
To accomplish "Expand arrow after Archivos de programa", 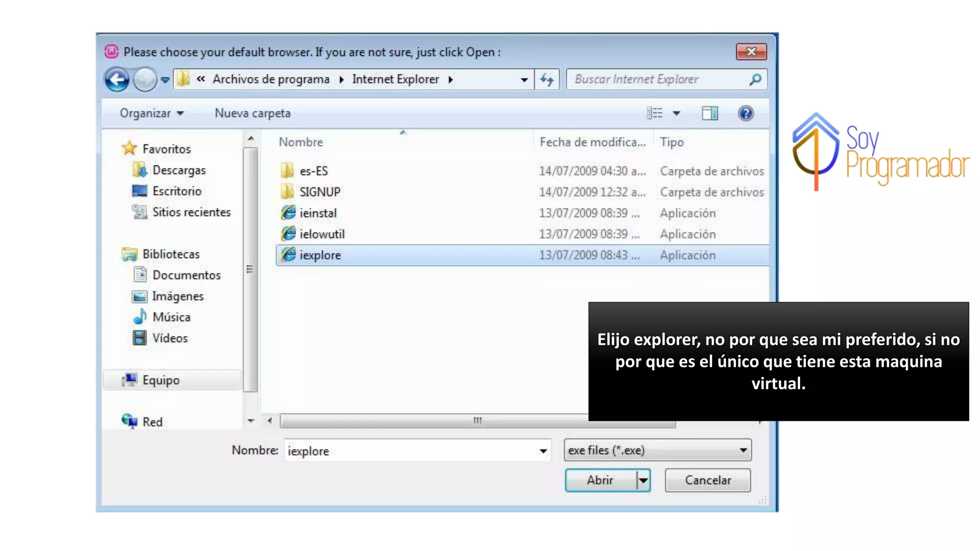I will 341,79.
